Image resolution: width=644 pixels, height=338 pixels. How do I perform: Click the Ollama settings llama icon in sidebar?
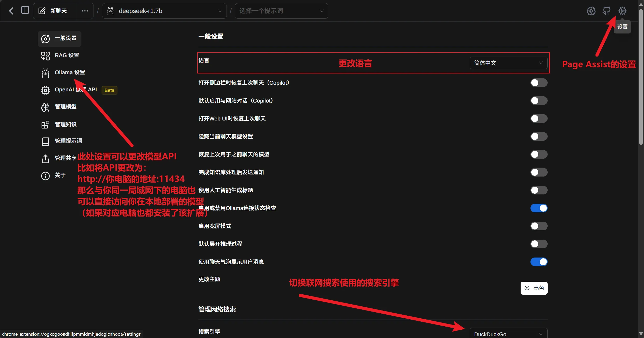click(45, 73)
